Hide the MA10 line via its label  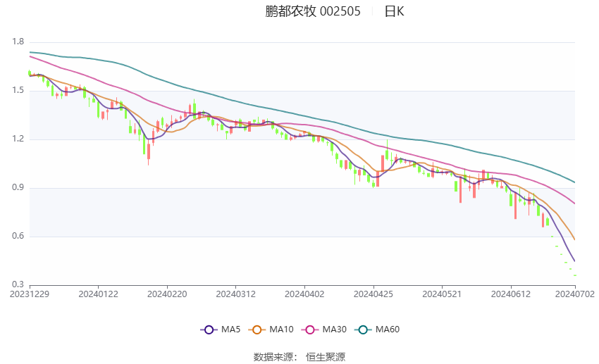tap(282, 330)
